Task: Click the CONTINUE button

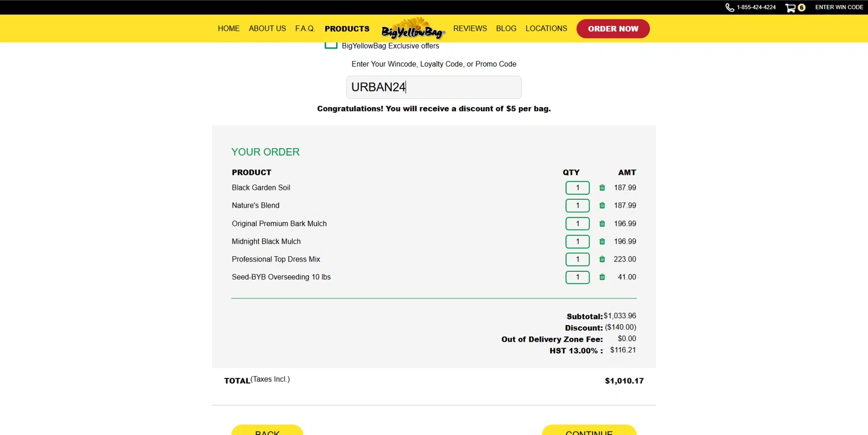Action: click(589, 430)
